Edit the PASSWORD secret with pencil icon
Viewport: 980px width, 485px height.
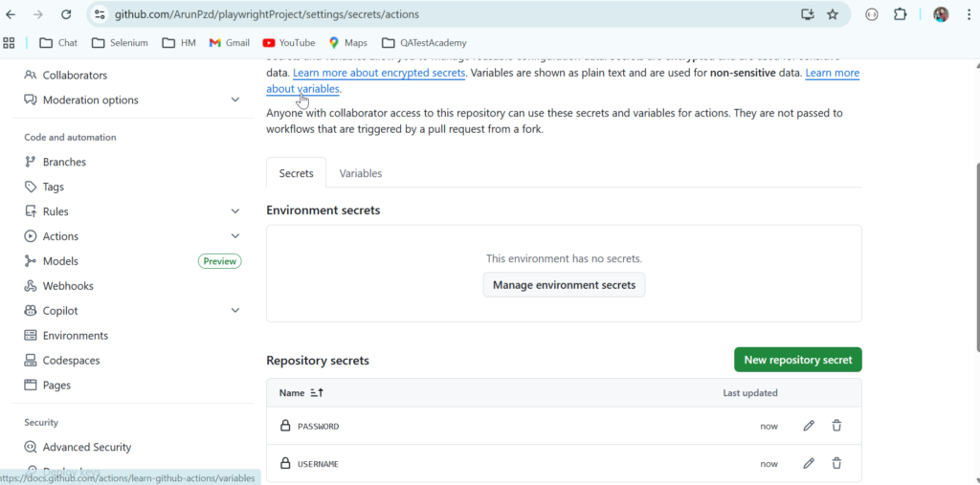[809, 427]
